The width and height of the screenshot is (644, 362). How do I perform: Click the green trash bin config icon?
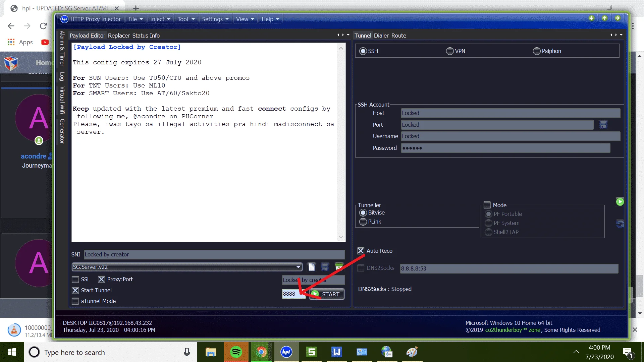[339, 267]
